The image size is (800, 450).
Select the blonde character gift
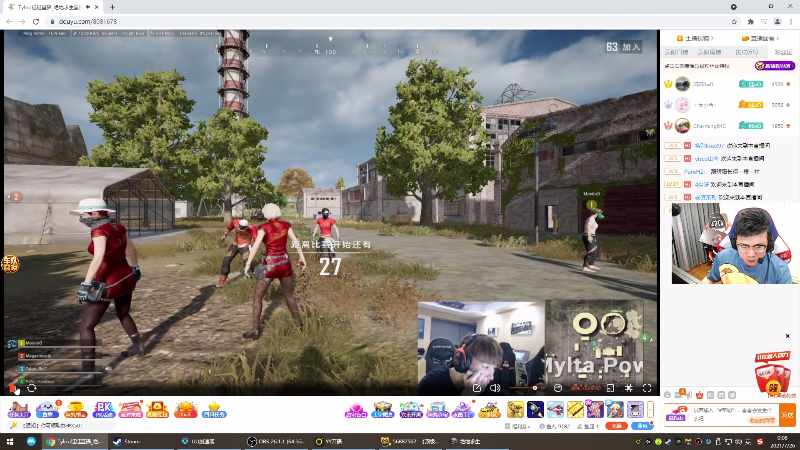click(x=615, y=410)
